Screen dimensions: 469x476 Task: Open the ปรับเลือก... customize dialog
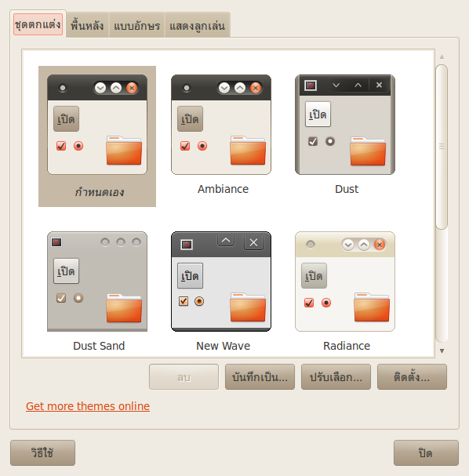(x=336, y=376)
